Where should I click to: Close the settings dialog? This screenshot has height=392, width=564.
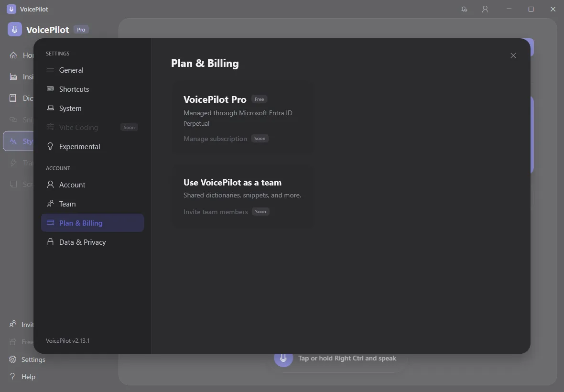[513, 55]
